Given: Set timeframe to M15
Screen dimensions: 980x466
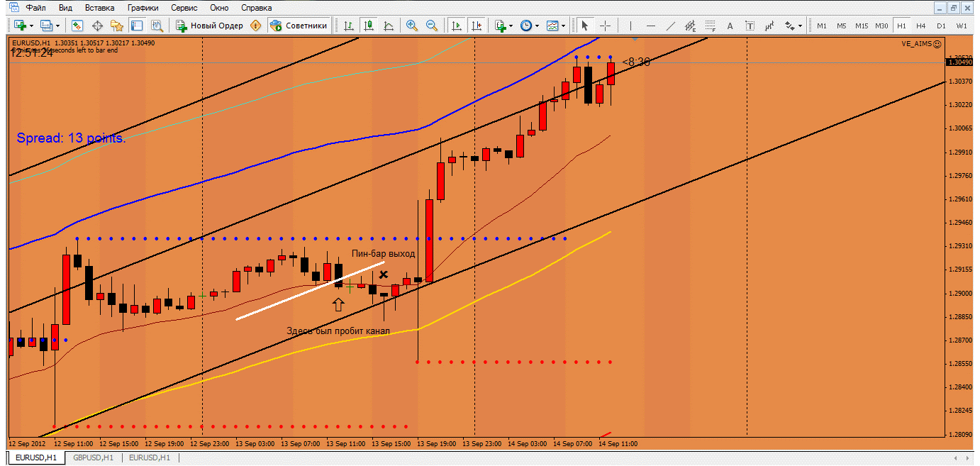Looking at the screenshot, I should point(861,26).
